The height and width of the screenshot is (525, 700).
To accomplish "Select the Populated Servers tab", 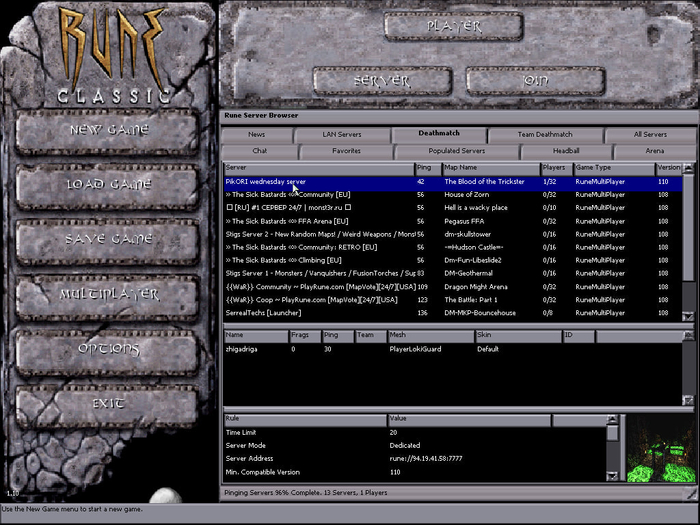I will pos(456,151).
